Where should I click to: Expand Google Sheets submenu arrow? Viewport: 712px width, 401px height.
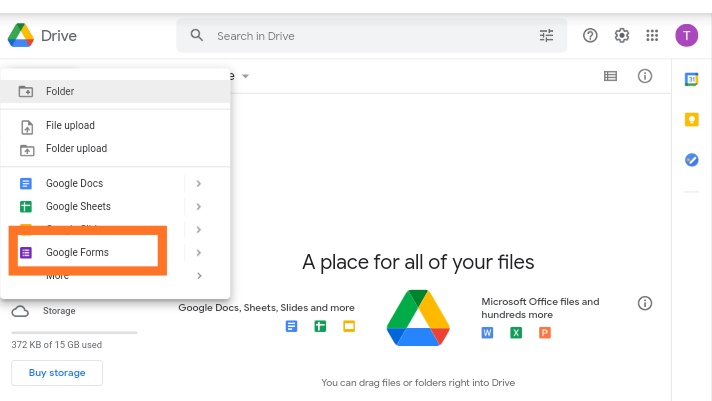pos(198,207)
